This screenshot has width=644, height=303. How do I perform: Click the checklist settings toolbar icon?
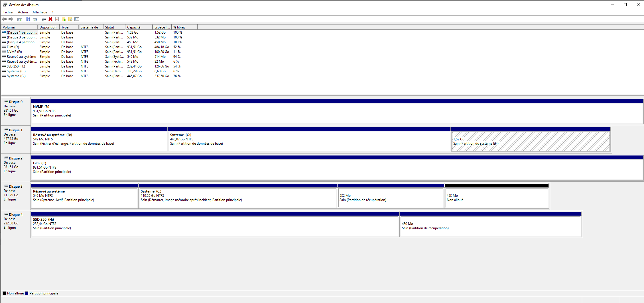[x=77, y=19]
